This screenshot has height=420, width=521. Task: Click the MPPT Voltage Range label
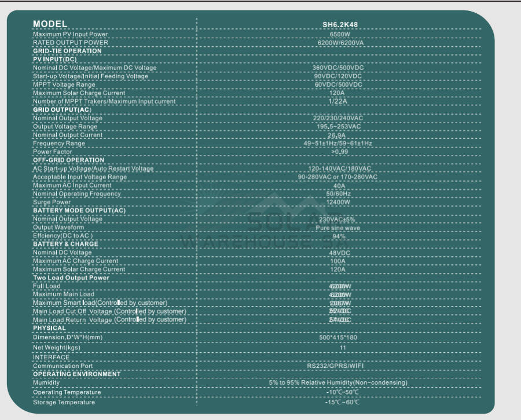[64, 84]
